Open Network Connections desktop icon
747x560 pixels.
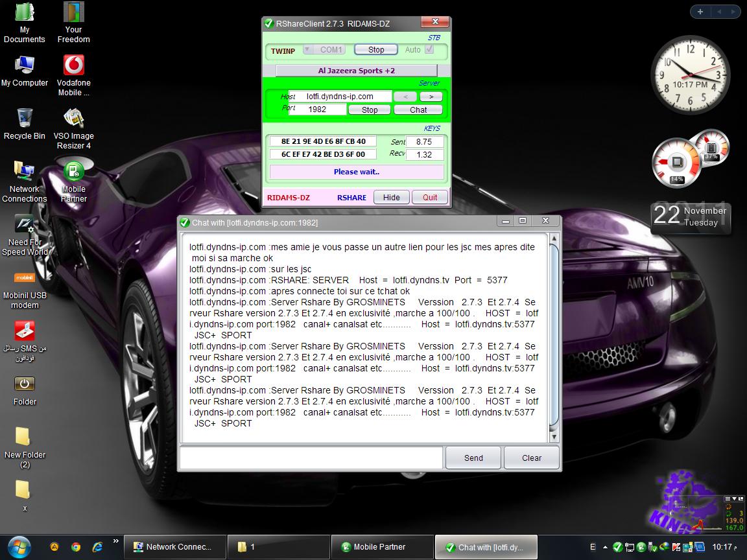point(24,182)
